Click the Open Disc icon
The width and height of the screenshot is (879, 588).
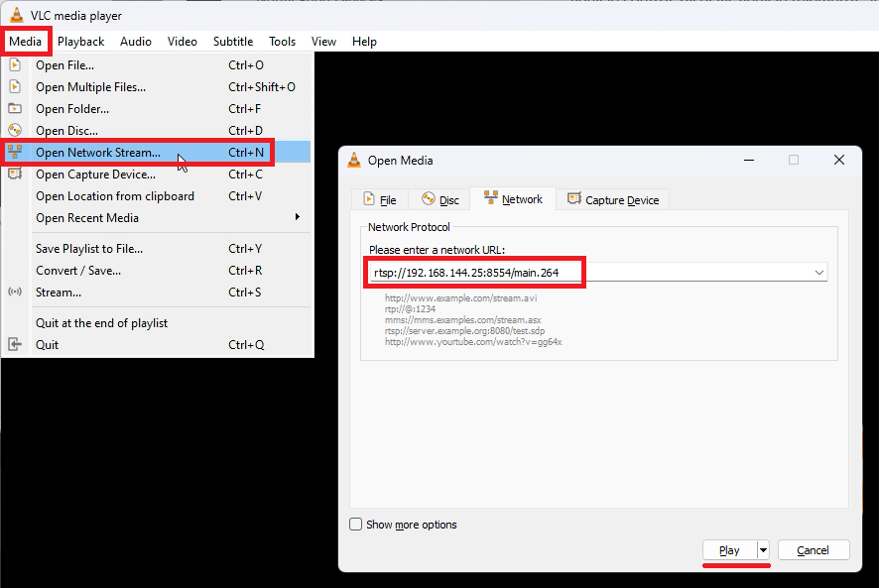15,131
